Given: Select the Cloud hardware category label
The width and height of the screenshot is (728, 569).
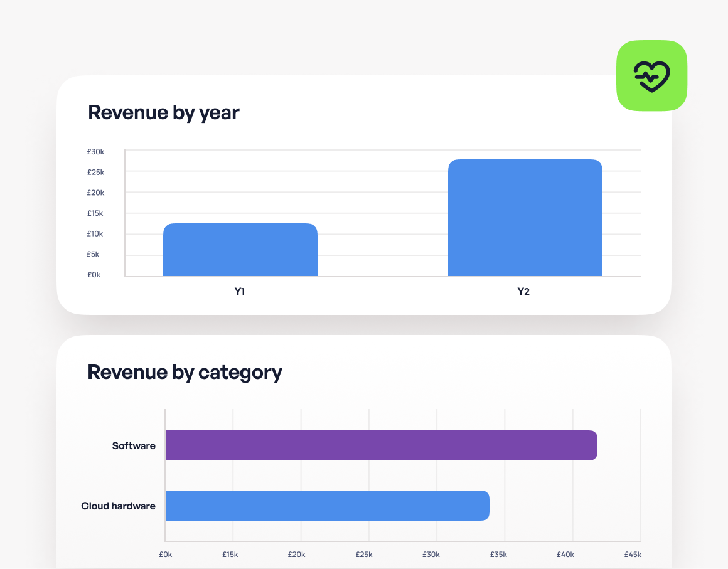Looking at the screenshot, I should pyautogui.click(x=118, y=506).
